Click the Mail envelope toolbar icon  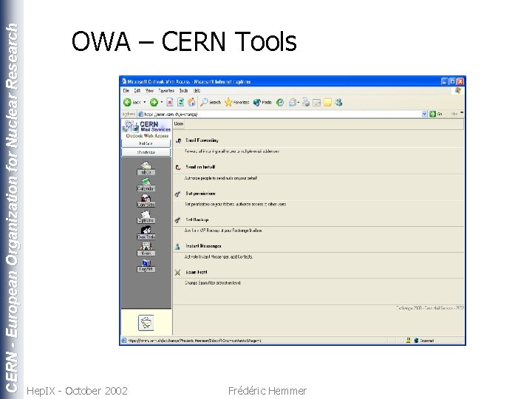(x=293, y=102)
